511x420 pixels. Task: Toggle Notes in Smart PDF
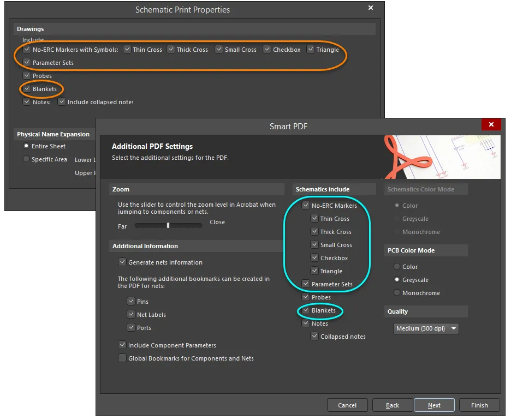306,323
